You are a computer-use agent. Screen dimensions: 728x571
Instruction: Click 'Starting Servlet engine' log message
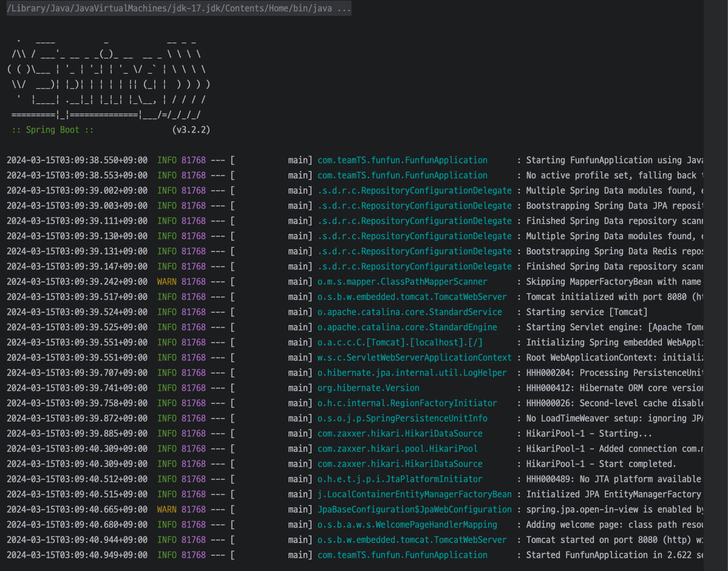pos(614,327)
